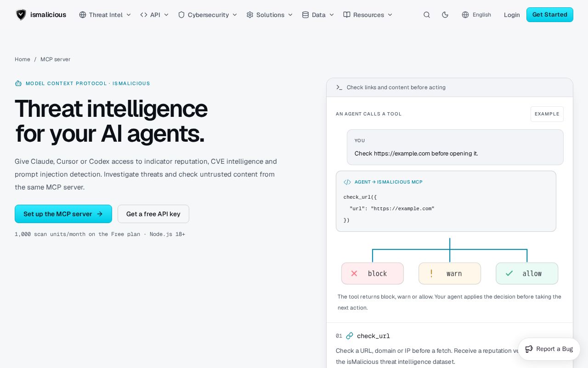Click the robot icon beside Model Context Protocol
The image size is (588, 368).
[x=18, y=83]
